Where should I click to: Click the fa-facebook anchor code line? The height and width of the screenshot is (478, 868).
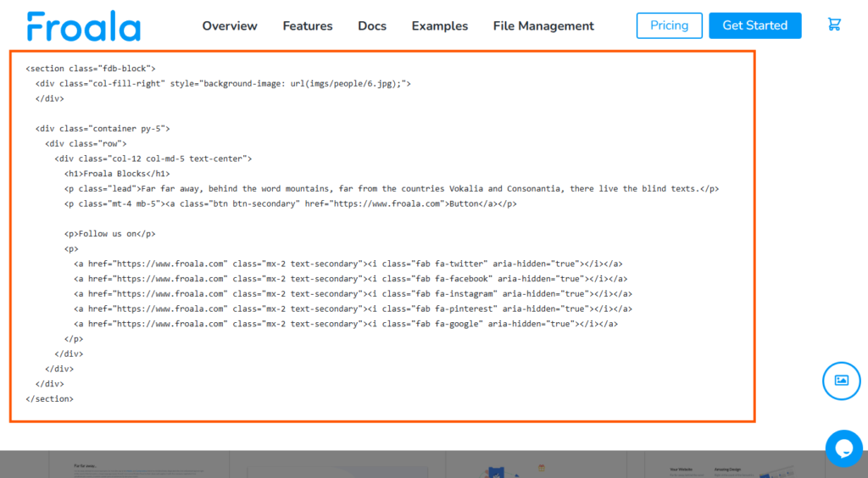coord(350,279)
